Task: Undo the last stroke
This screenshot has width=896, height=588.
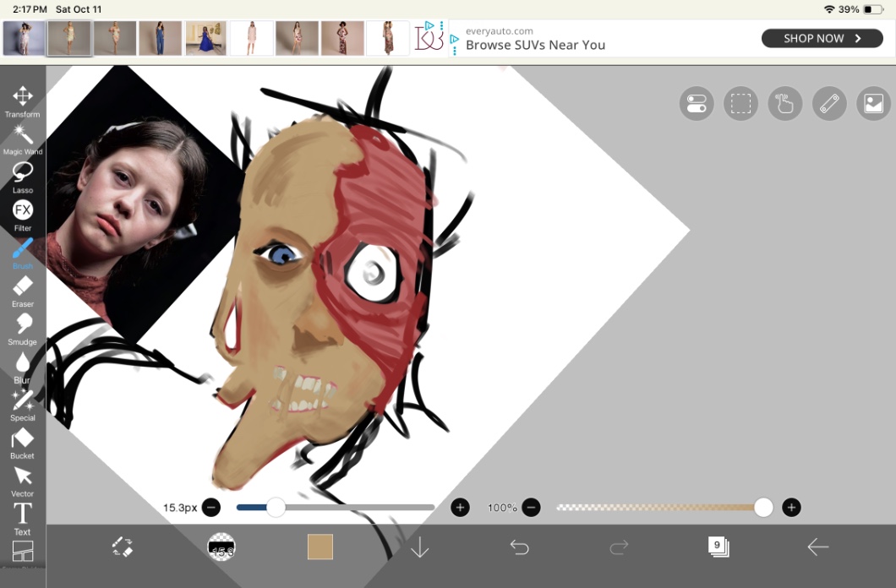Action: click(x=519, y=547)
